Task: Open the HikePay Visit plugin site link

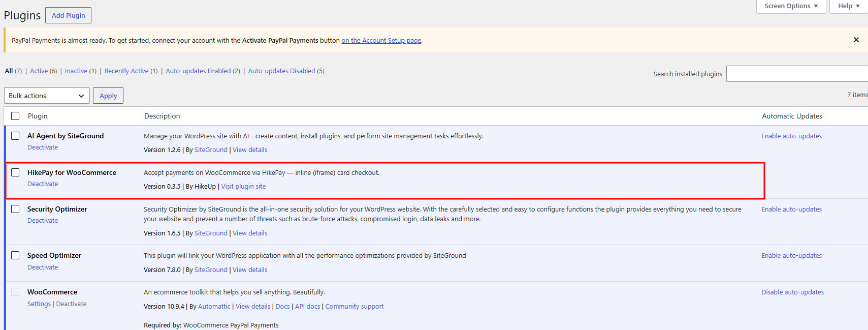Action: click(243, 187)
